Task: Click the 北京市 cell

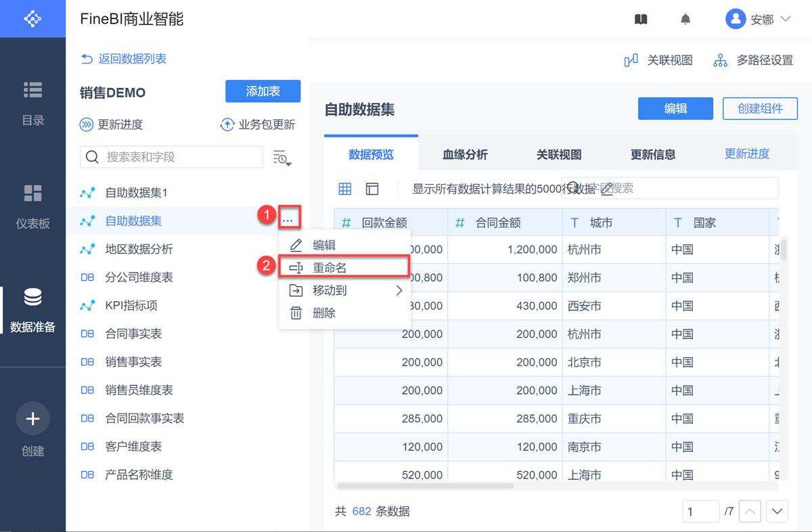Action: tap(614, 362)
